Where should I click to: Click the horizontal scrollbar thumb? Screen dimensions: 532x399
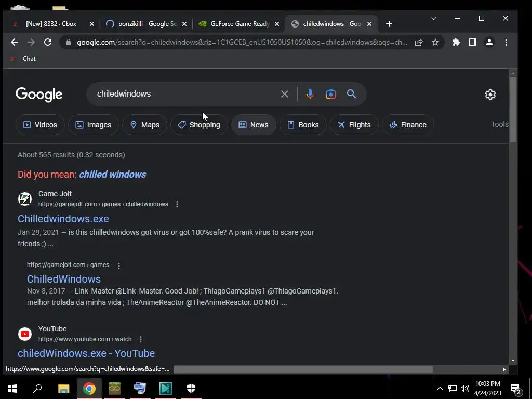pyautogui.click(x=303, y=369)
